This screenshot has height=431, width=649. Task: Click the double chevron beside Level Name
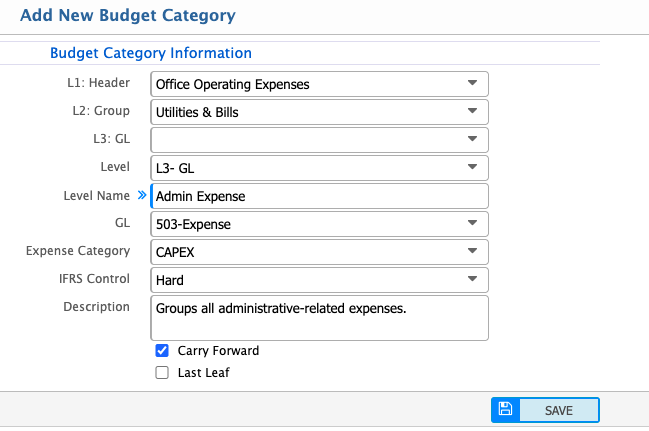tap(142, 196)
